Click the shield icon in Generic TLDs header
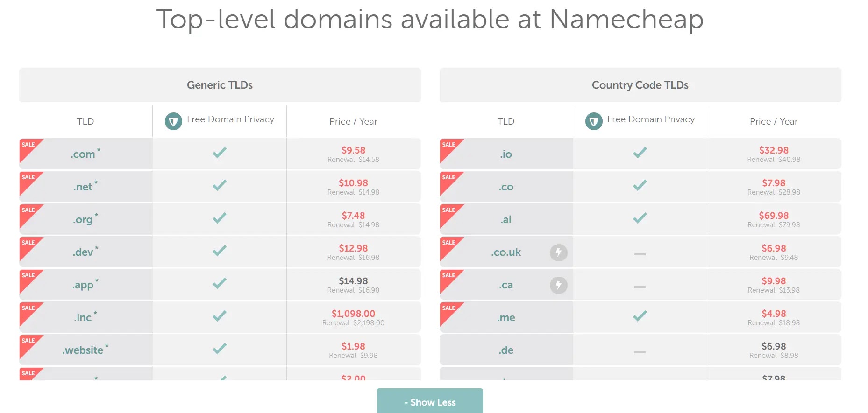The width and height of the screenshot is (868, 413). tap(173, 121)
